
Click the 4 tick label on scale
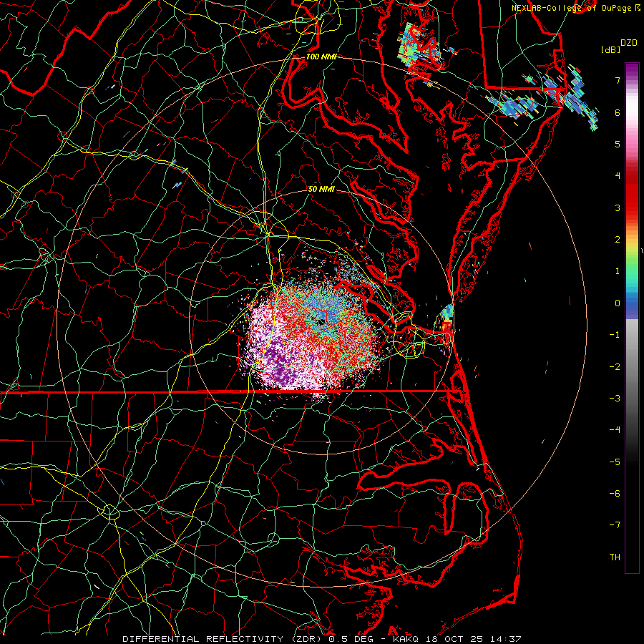coord(618,176)
